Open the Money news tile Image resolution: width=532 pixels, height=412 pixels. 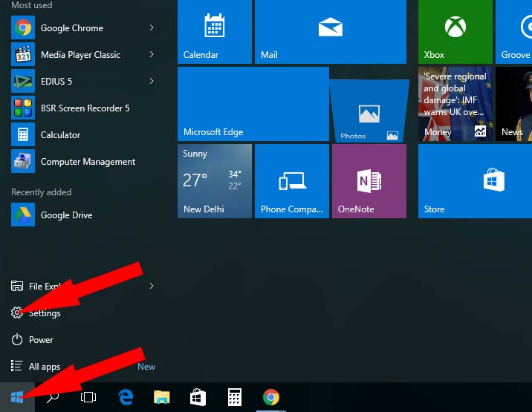tap(455, 104)
